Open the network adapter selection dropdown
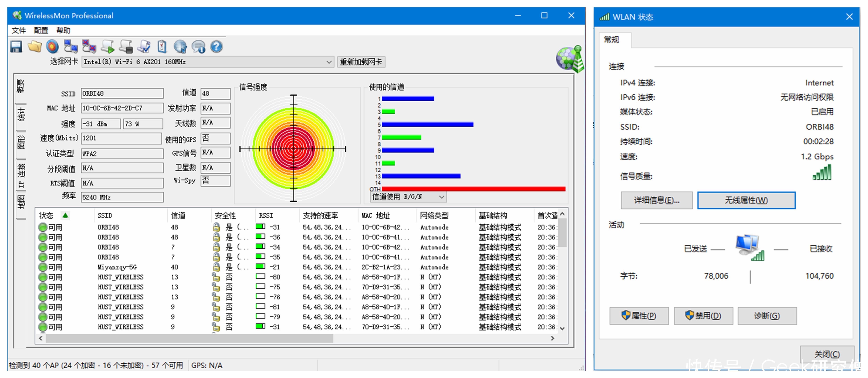Screen dimensions: 868x378 tap(329, 62)
